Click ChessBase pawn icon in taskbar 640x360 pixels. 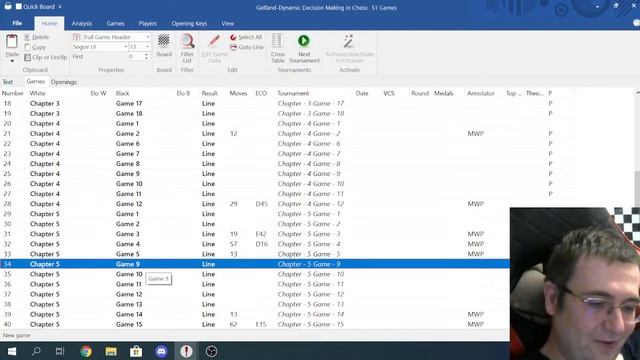(x=186, y=351)
